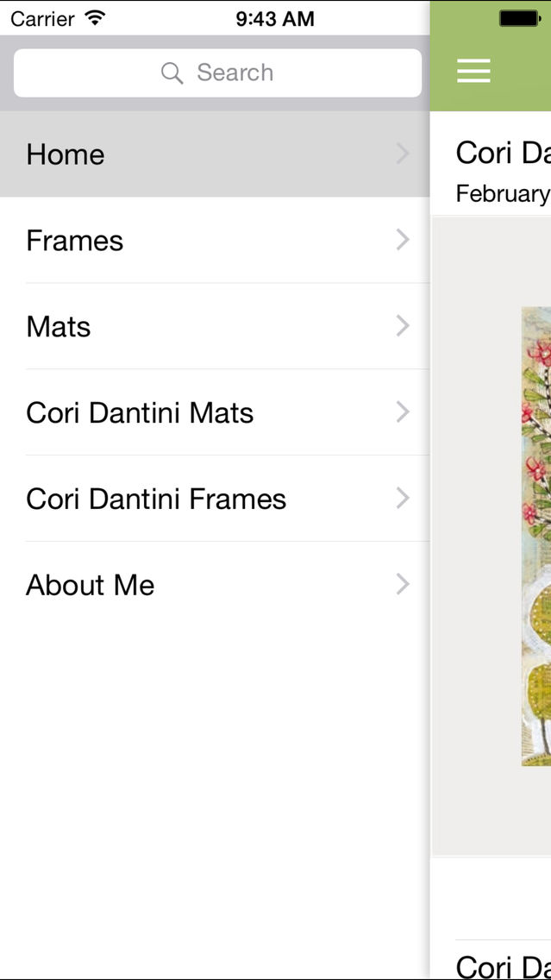Open Cori Dantini Mats category
551x980 pixels.
(215, 412)
